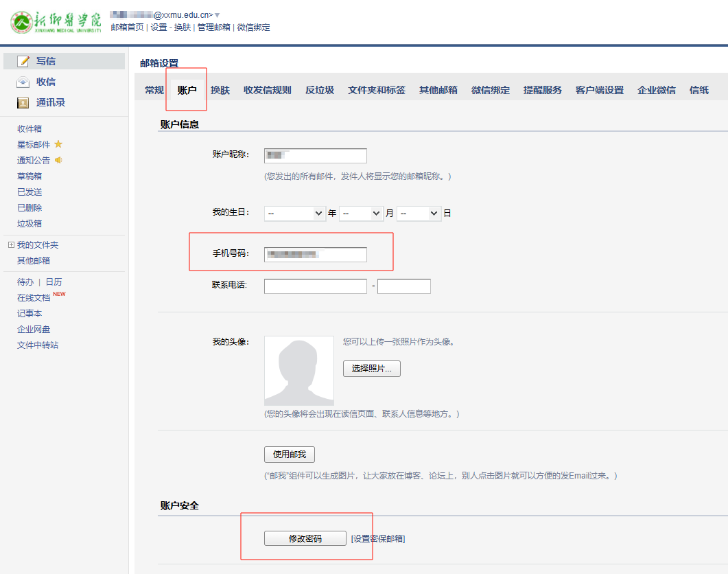
Task: Click the speaker icon next to 通知公告
Action: (58, 160)
